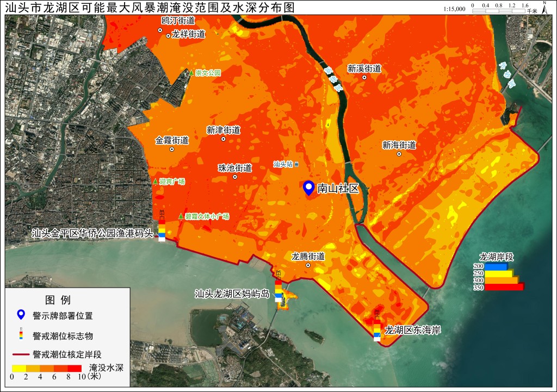
Task: Click the legend's 警戒潮位标志物 marker icon
Action: (x=21, y=334)
